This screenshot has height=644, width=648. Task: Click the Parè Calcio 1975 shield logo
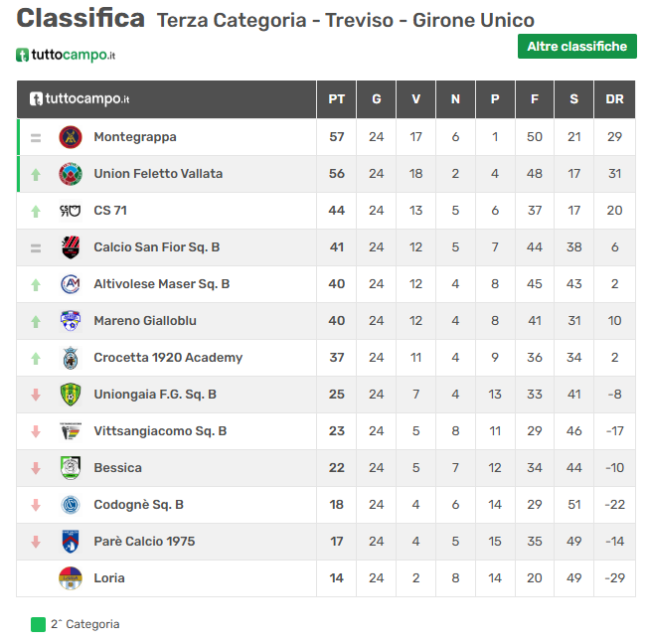(x=71, y=542)
